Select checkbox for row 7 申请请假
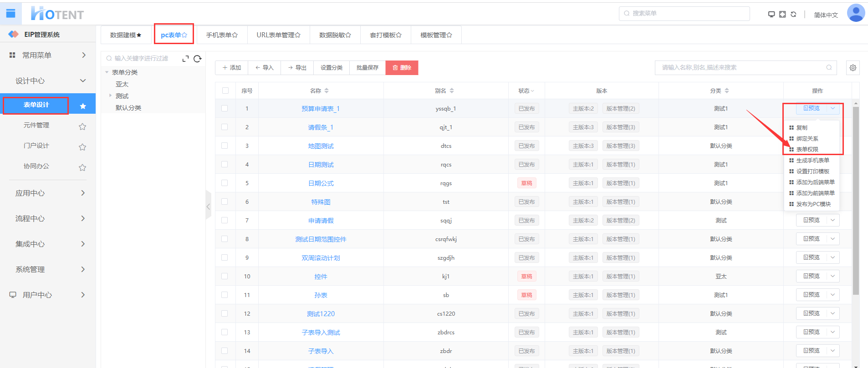 point(225,220)
